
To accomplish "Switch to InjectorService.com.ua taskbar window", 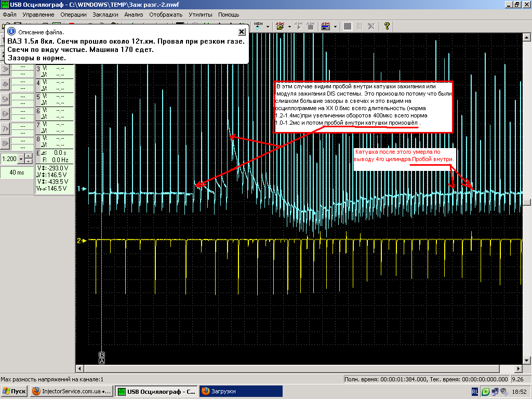I will (71, 391).
